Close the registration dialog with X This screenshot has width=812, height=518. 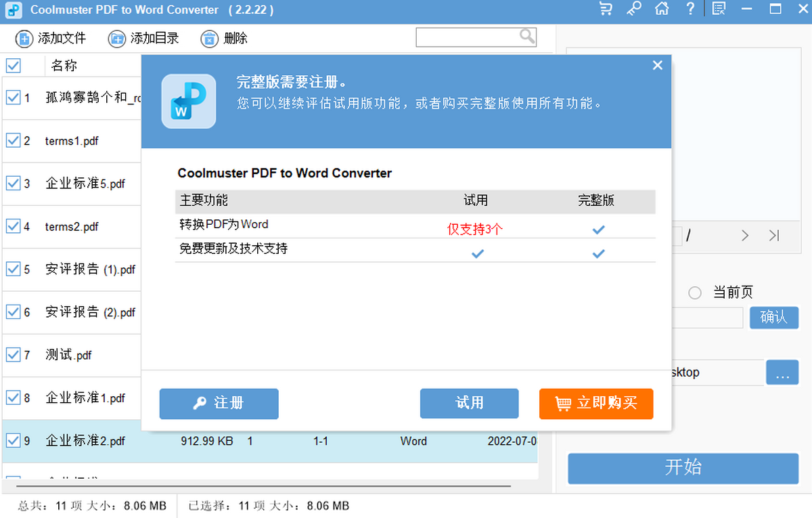coord(657,66)
